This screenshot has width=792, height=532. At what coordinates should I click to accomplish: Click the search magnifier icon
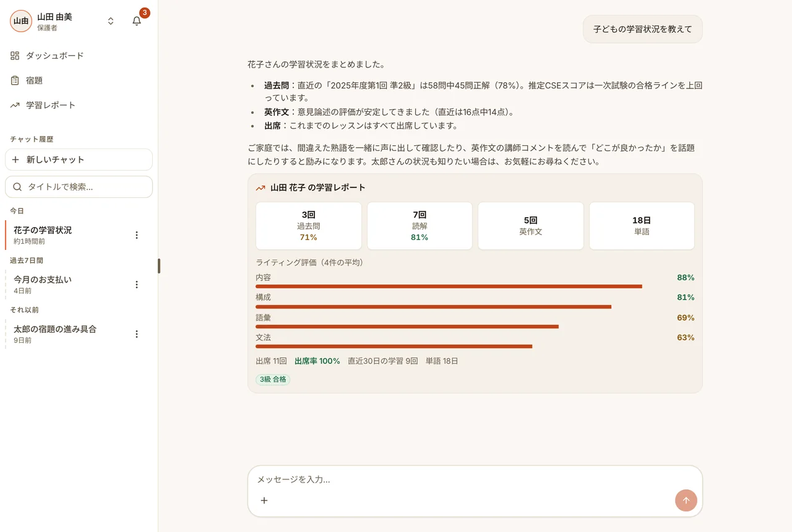[17, 187]
